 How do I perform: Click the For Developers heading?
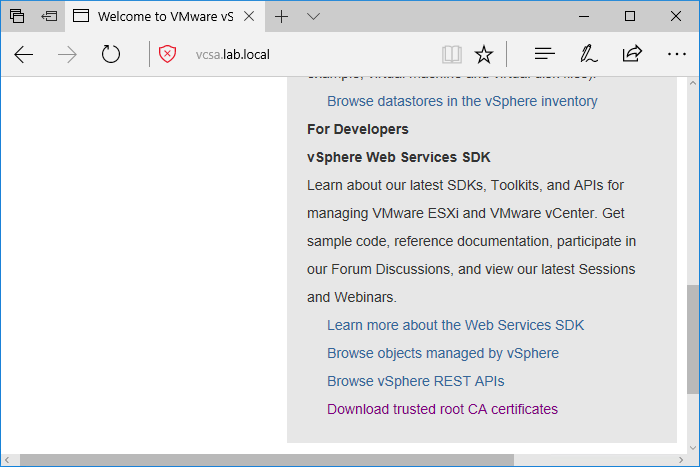click(358, 129)
